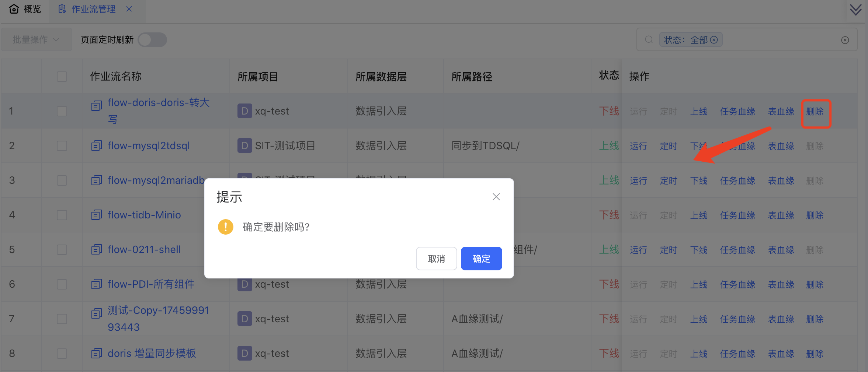Click the yellow warning icon in the dialog

[225, 227]
